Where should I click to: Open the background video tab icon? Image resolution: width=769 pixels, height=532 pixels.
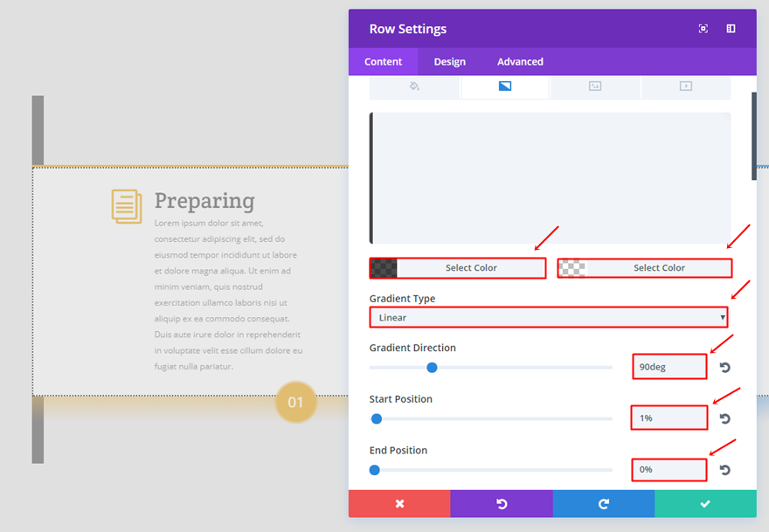(686, 86)
